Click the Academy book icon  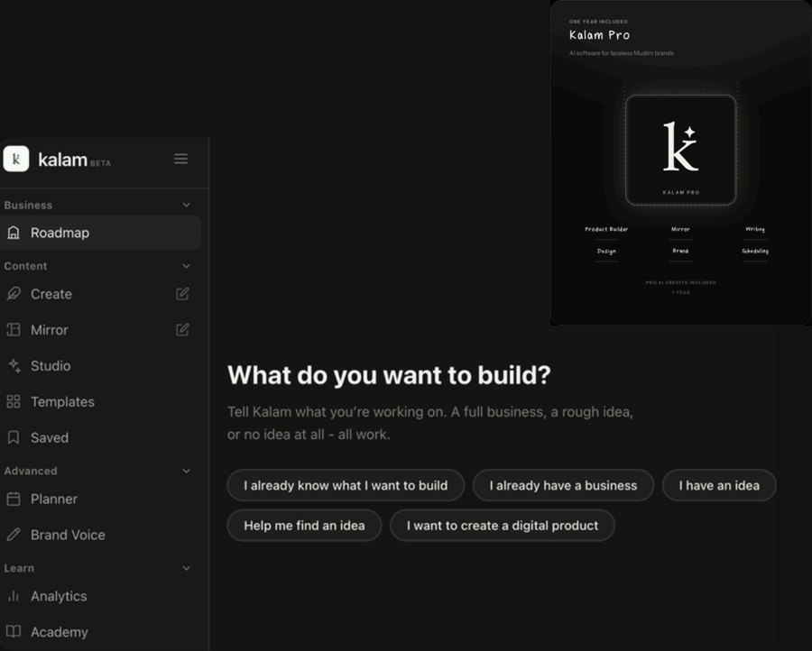[x=14, y=631]
